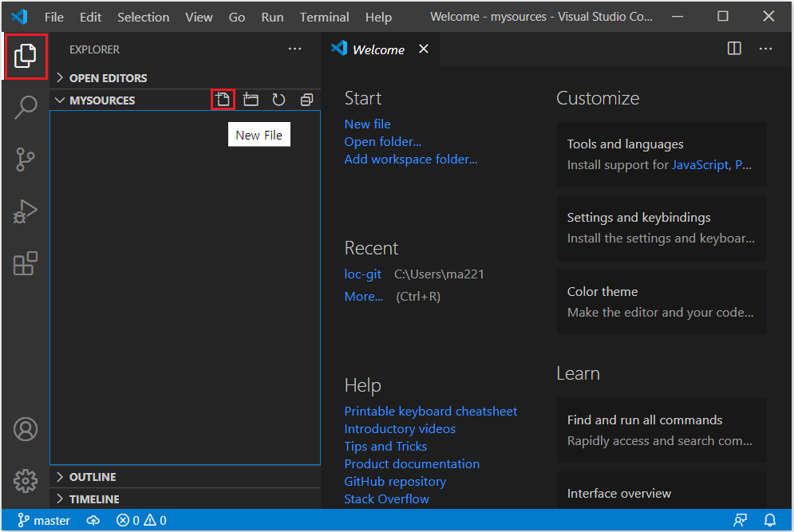The image size is (794, 532).
Task: Open Product documentation link
Action: 412,463
